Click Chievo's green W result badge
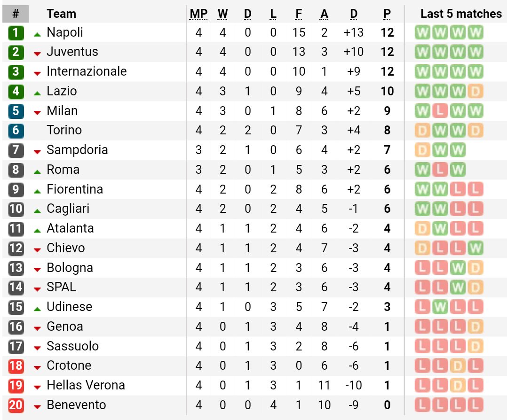The image size is (507, 420). [475, 248]
